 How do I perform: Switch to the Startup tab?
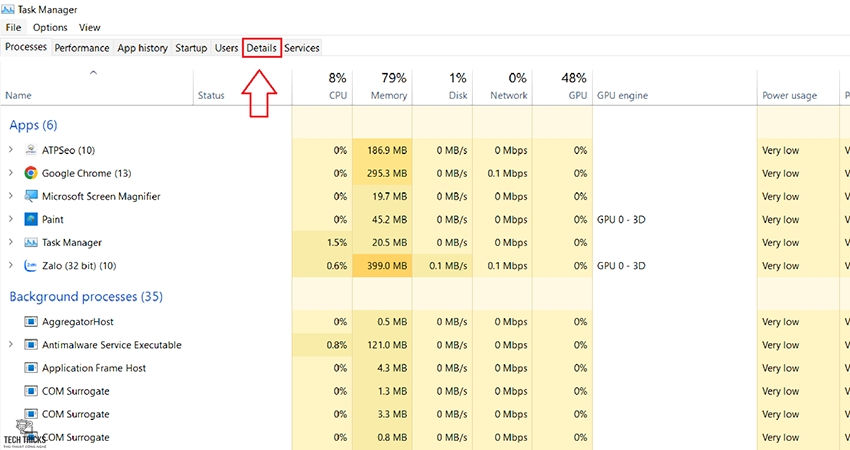click(x=191, y=48)
